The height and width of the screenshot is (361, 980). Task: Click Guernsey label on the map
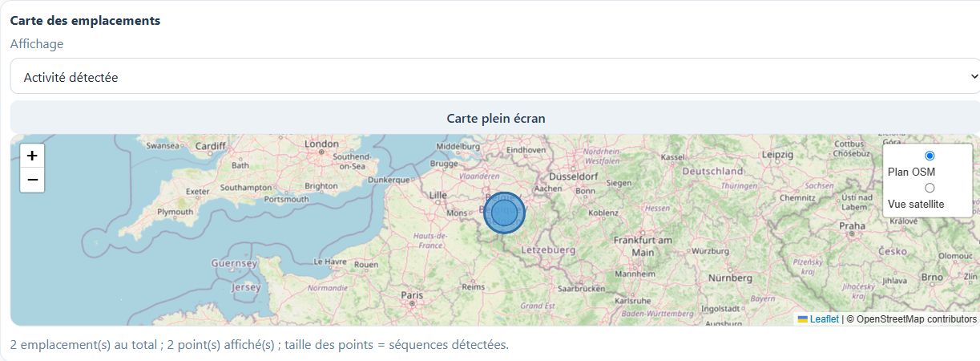(x=234, y=263)
